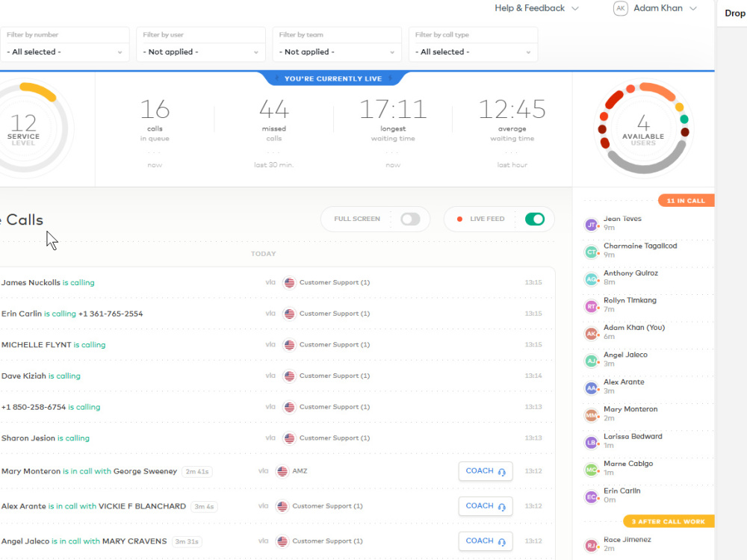Click Jean Teves JT avatar
Viewport: 747px width, 560px height.
(591, 225)
